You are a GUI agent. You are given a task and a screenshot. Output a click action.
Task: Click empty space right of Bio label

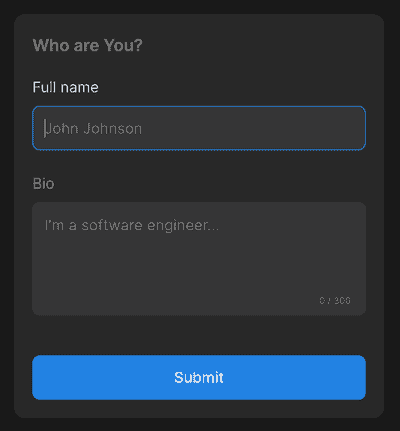(210, 184)
